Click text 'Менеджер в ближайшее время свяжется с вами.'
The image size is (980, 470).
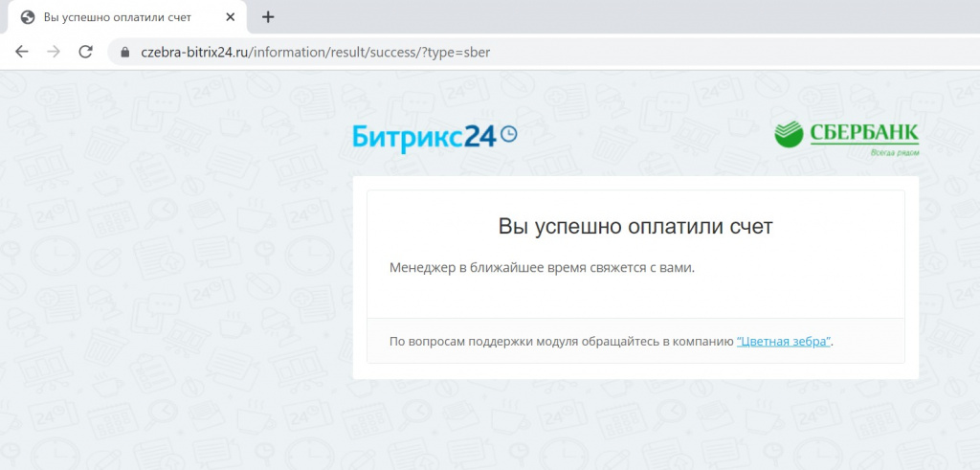click(542, 268)
